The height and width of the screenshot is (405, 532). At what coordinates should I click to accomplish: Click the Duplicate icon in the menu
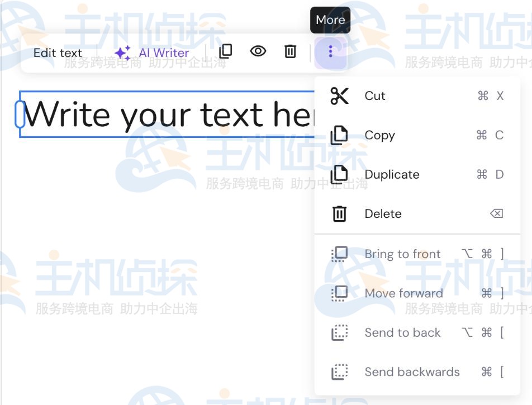(x=340, y=174)
